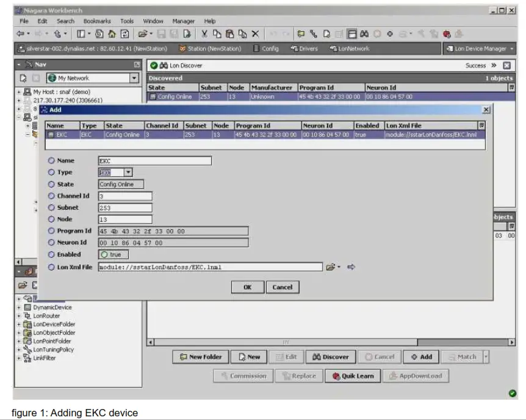Click OK in the Add dialog
The image size is (526, 420).
(x=247, y=287)
